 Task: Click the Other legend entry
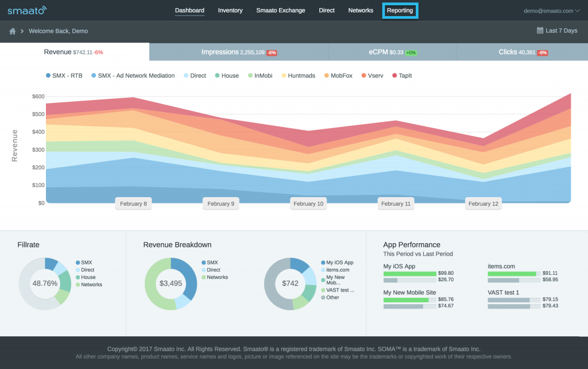330,297
